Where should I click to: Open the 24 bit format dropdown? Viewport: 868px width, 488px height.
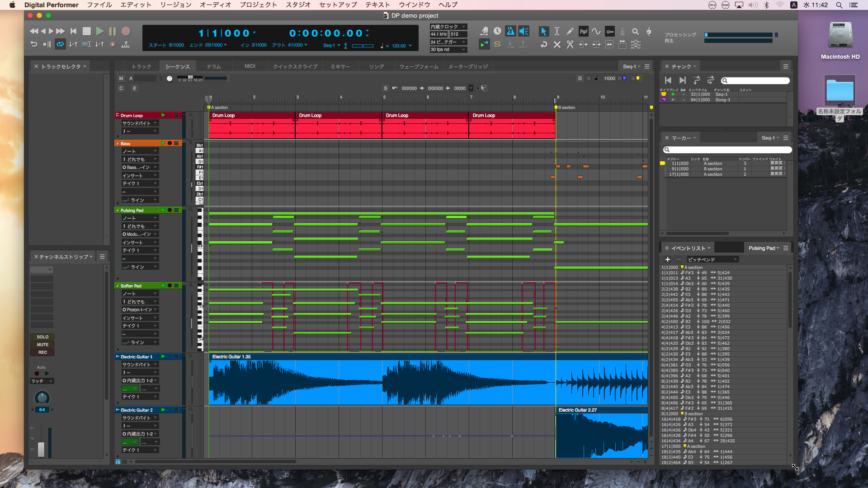(448, 42)
